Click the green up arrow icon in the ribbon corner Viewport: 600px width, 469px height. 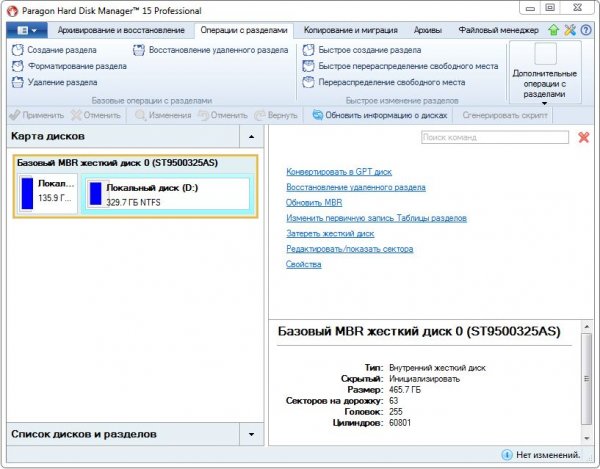[554, 31]
